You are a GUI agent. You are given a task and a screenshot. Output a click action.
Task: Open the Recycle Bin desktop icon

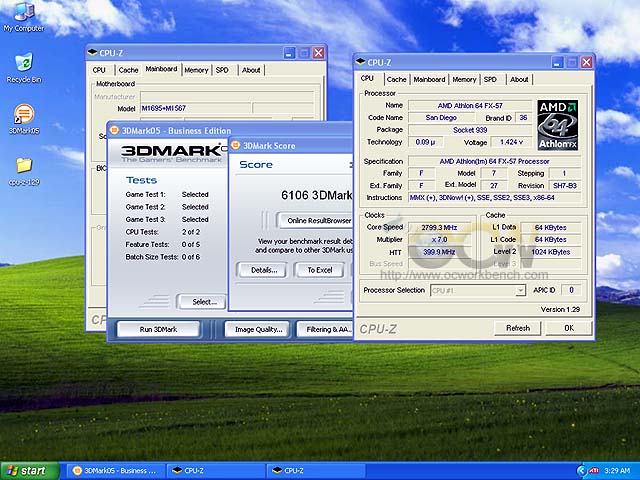pyautogui.click(x=24, y=68)
